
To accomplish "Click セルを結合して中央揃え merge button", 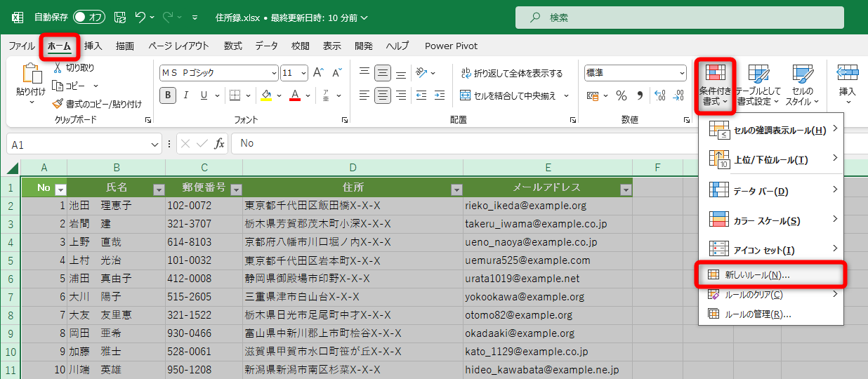I will click(x=508, y=95).
